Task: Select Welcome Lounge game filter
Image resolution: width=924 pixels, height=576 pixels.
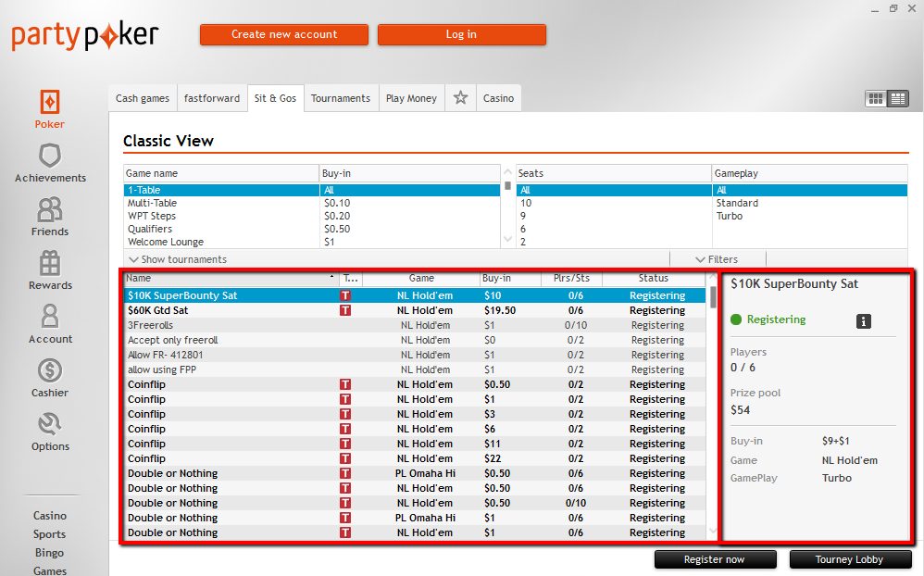Action: 221,242
